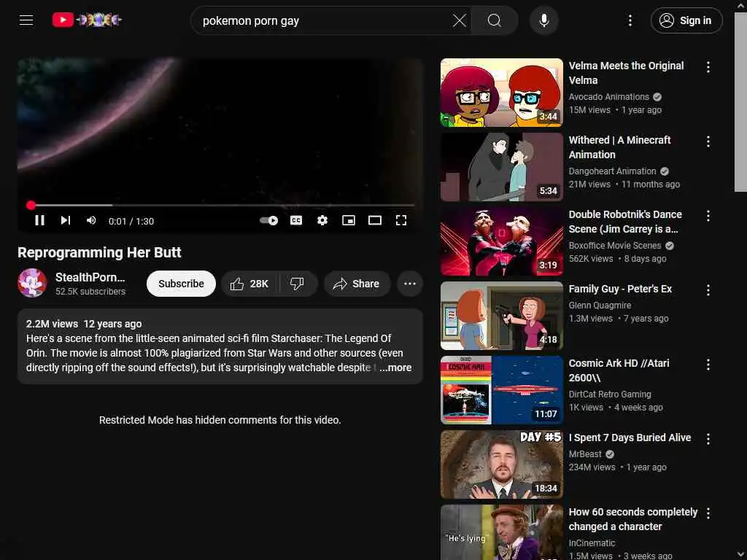Switch to theater mode
Screen dimensions: 747x560
click(375, 220)
